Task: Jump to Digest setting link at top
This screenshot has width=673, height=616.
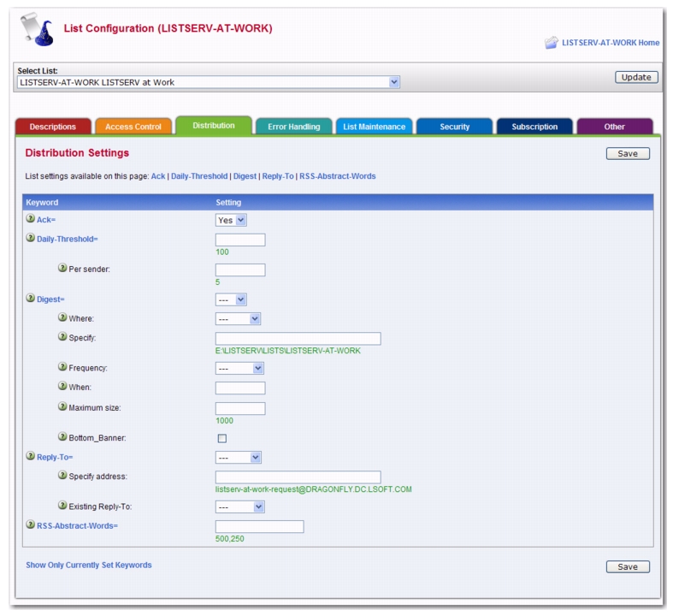Action: click(x=245, y=176)
